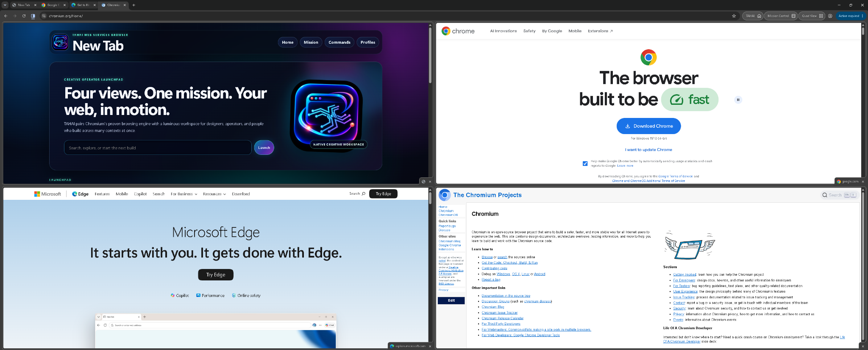Expand the For Business dropdown
This screenshot has width=868, height=350.
click(184, 194)
